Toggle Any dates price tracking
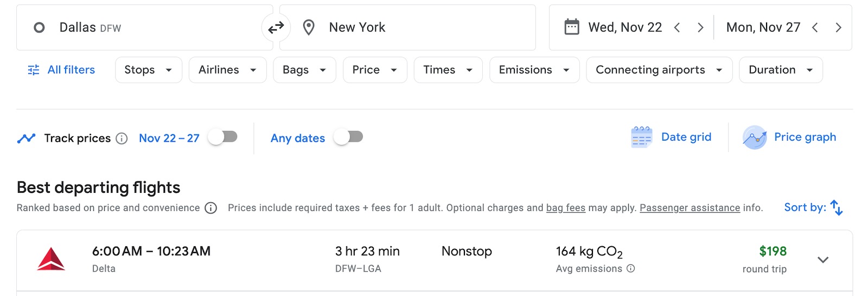Viewport: 868px width, 296px height. (x=348, y=137)
